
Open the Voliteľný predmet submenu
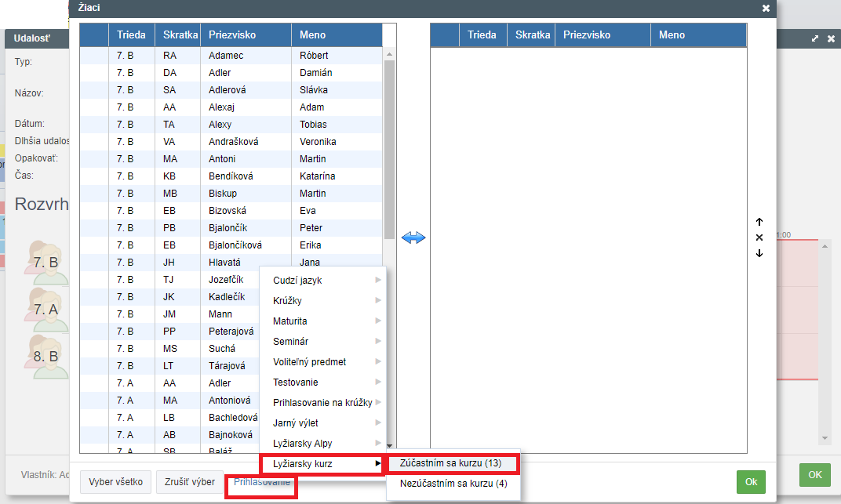(x=323, y=361)
